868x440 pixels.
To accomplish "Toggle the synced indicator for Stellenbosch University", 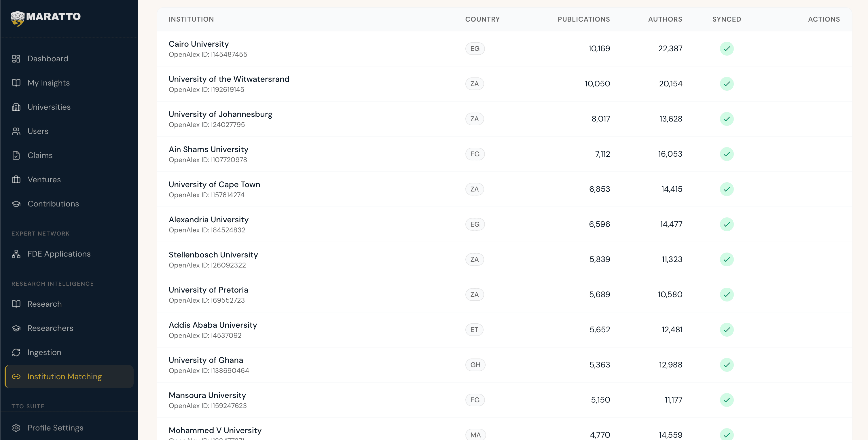I will [x=727, y=259].
